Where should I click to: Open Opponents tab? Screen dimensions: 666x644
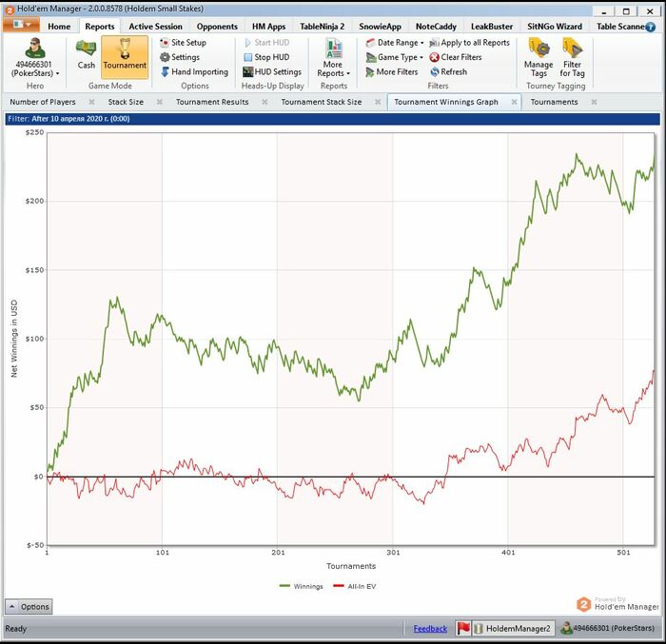click(x=217, y=27)
